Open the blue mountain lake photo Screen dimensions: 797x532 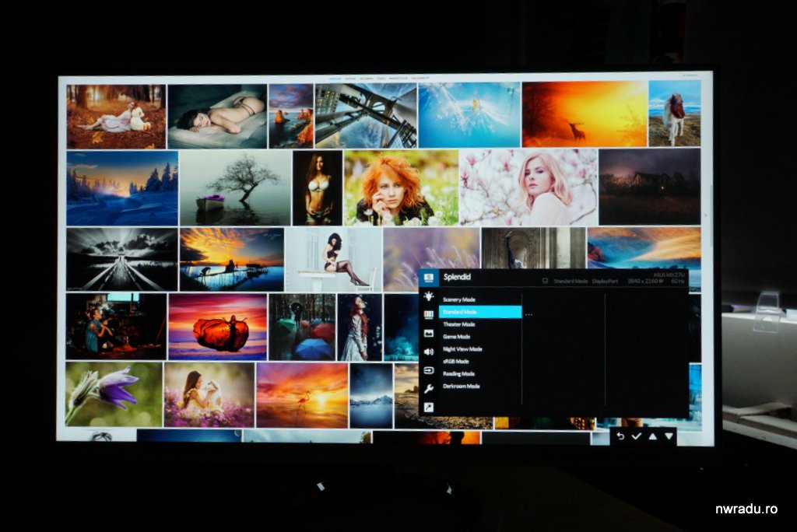click(371, 396)
